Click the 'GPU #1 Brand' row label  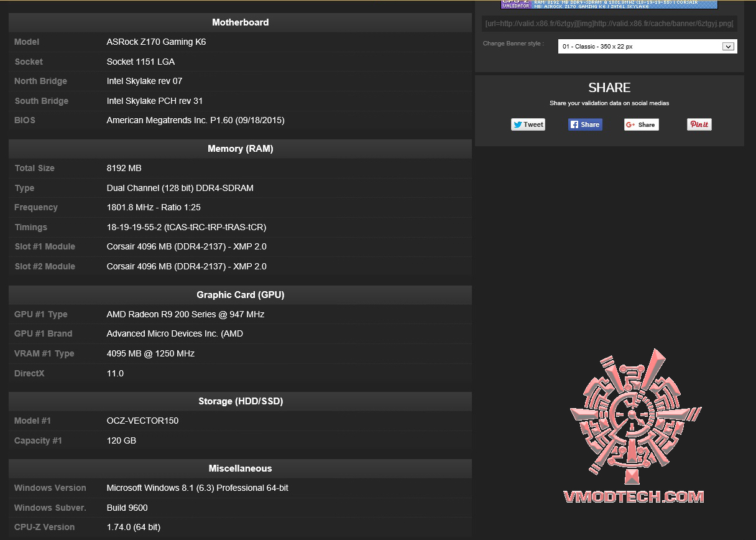pos(44,333)
